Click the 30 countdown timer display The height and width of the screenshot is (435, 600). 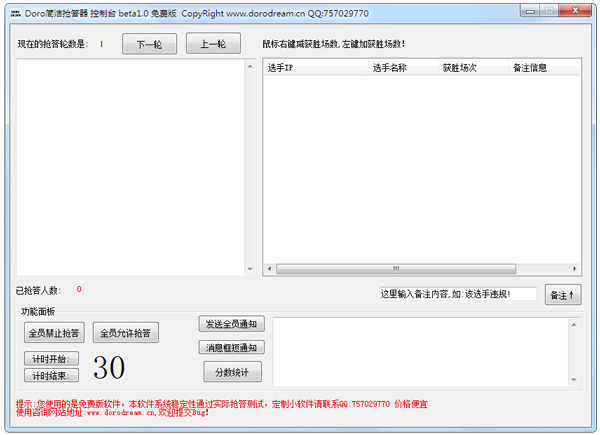[109, 368]
